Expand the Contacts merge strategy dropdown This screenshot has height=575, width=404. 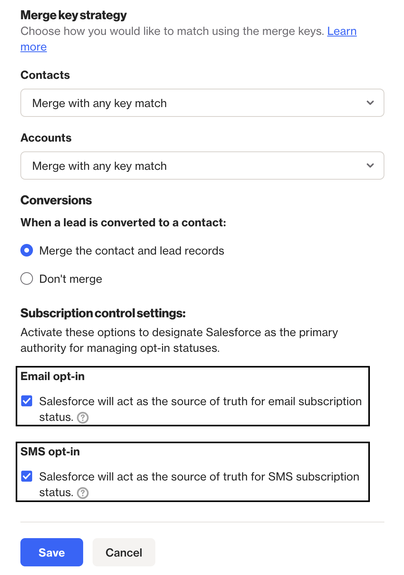pyautogui.click(x=202, y=103)
